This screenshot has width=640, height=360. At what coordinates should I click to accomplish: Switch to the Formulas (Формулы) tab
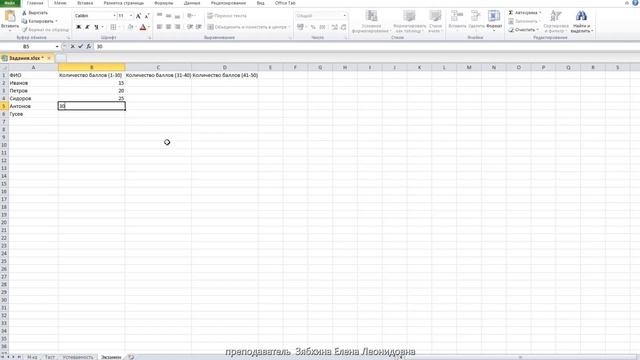click(x=164, y=3)
